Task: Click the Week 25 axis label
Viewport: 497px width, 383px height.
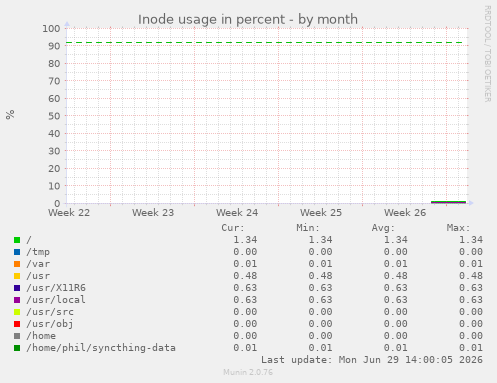Action: pyautogui.click(x=321, y=213)
